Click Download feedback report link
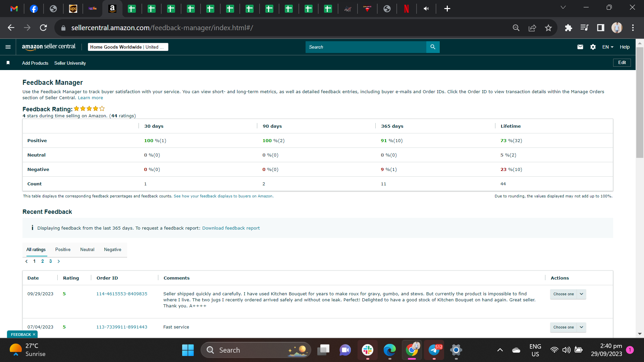 [x=231, y=228]
